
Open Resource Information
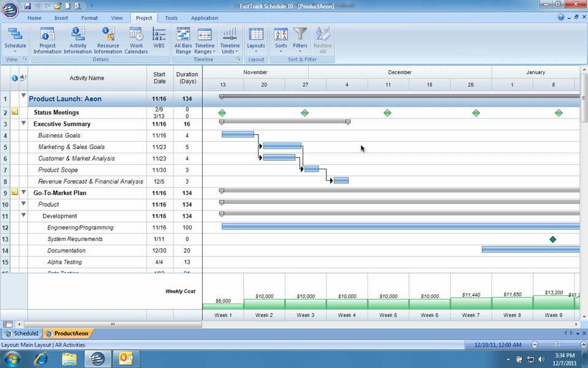[108, 40]
